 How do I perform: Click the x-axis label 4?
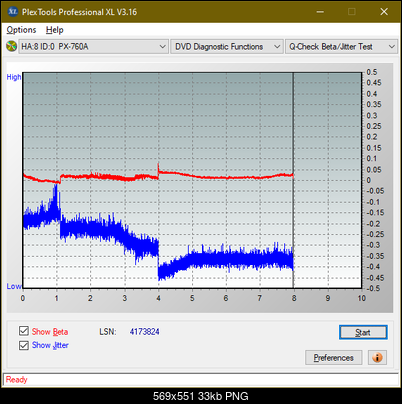(158, 298)
